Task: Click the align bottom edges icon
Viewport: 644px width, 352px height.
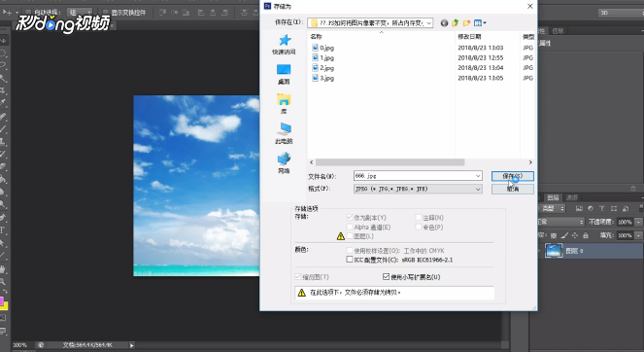Action: pyautogui.click(x=186, y=13)
